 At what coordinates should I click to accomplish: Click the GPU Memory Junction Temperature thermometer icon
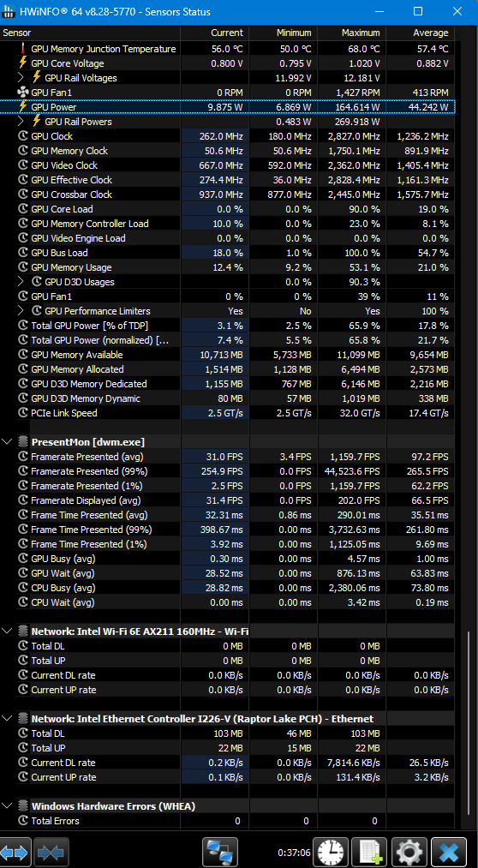[x=22, y=49]
